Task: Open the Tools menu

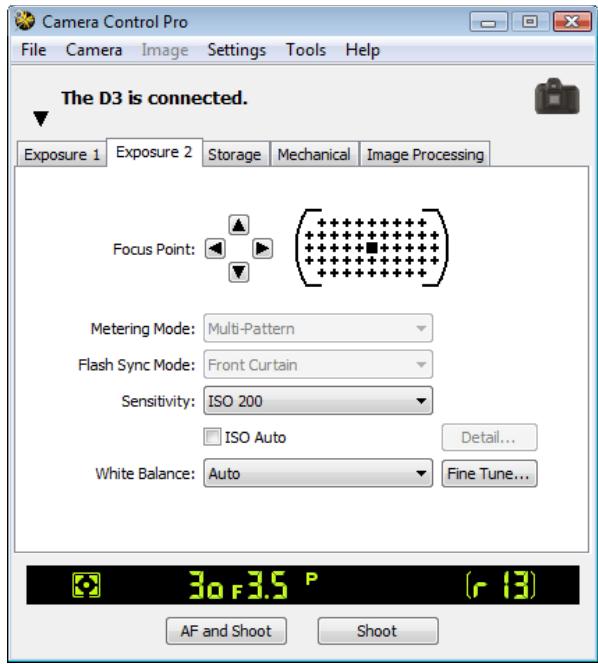Action: [306, 50]
